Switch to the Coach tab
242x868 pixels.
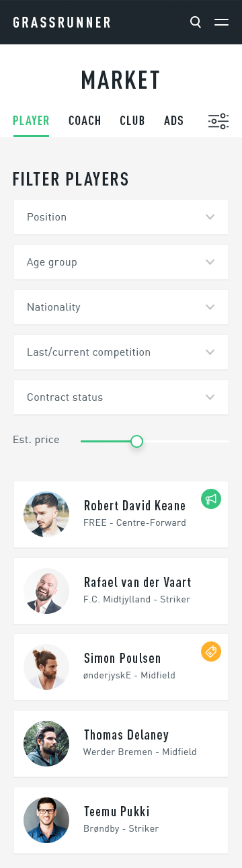point(85,121)
